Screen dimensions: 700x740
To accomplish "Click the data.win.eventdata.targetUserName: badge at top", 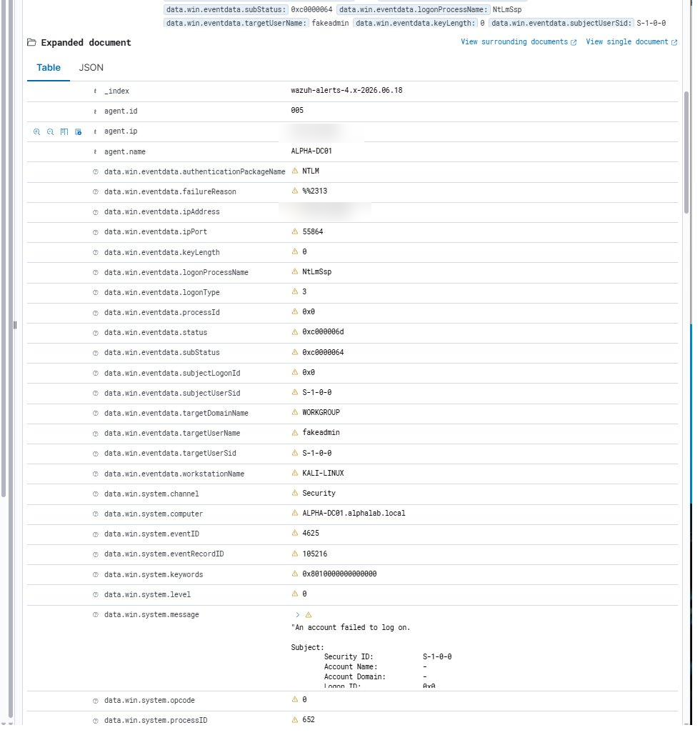I will (x=236, y=23).
